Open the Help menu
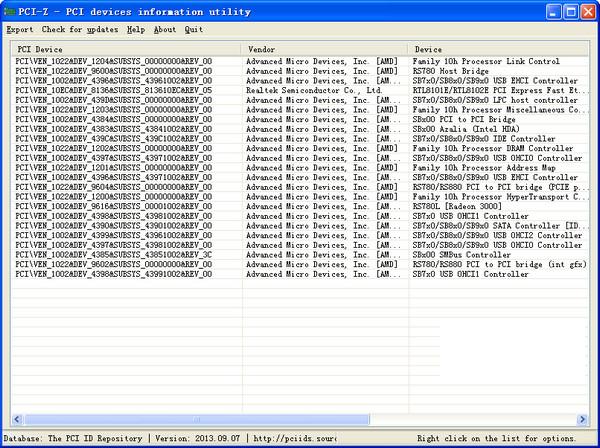 (136, 30)
